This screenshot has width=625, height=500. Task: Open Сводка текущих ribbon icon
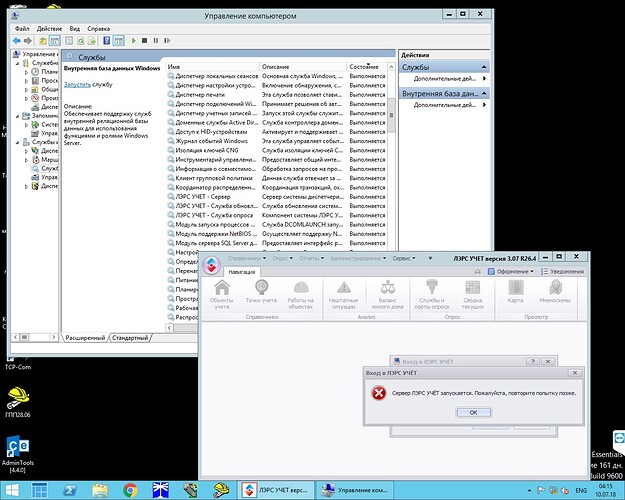click(473, 295)
